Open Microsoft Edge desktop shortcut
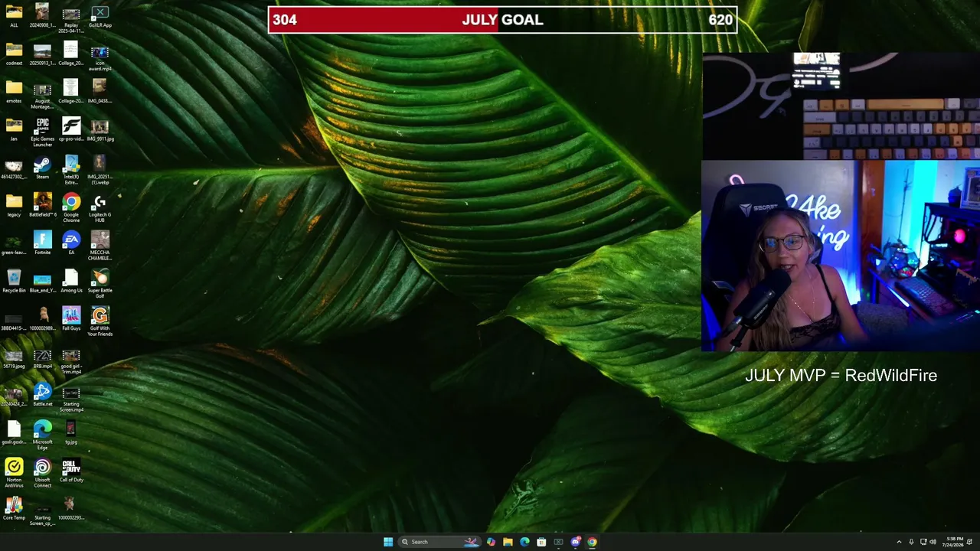 (42, 435)
